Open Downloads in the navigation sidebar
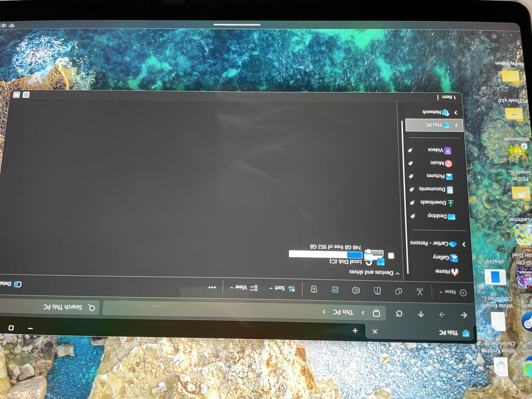This screenshot has width=532, height=399. [433, 202]
